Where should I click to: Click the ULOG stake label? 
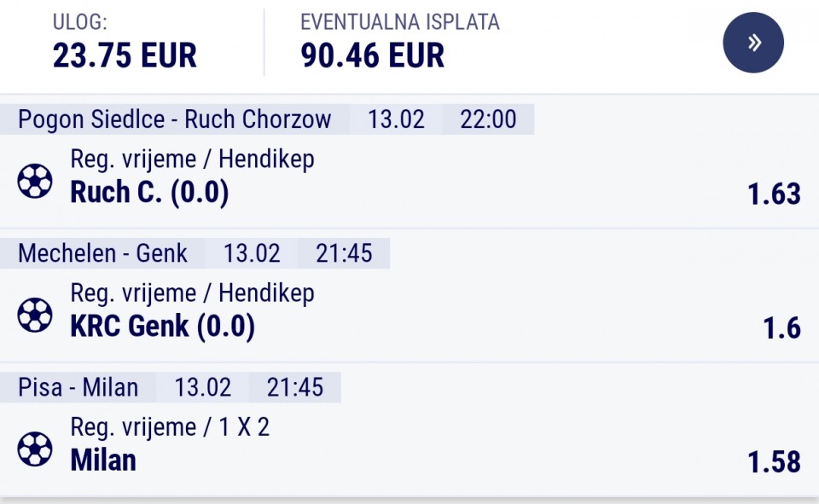(80, 22)
